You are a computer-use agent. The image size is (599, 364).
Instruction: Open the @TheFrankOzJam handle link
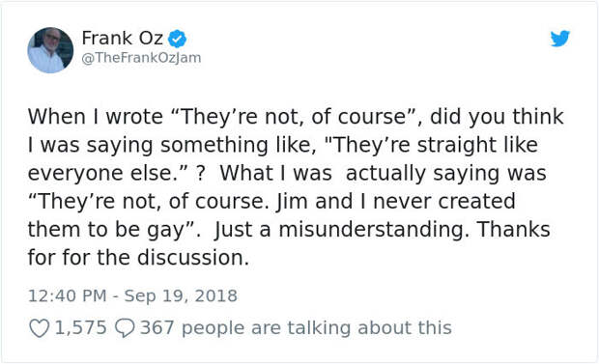point(141,58)
